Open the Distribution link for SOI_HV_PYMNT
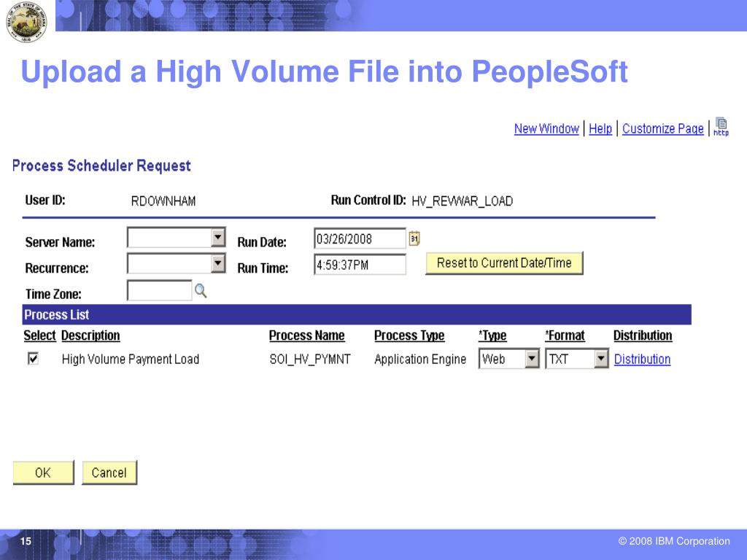 pos(642,359)
